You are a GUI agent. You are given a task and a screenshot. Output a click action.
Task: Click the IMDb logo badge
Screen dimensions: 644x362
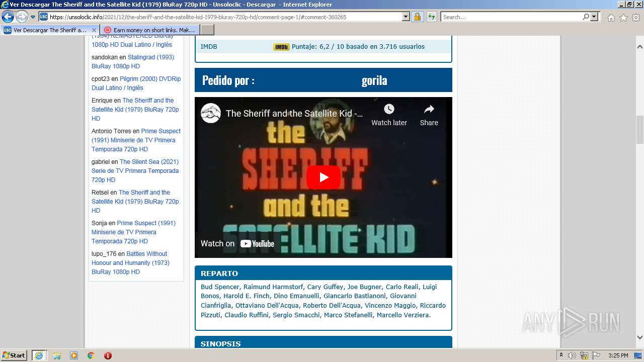click(x=281, y=47)
